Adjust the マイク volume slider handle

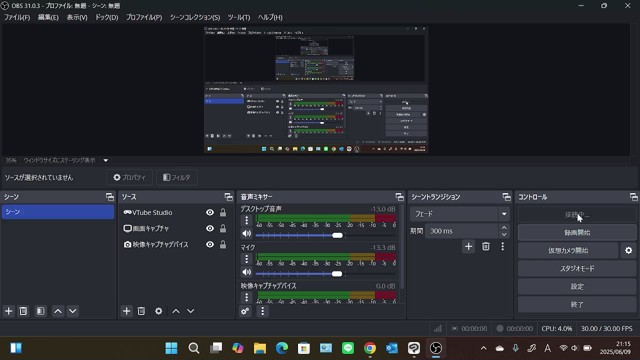(x=337, y=273)
